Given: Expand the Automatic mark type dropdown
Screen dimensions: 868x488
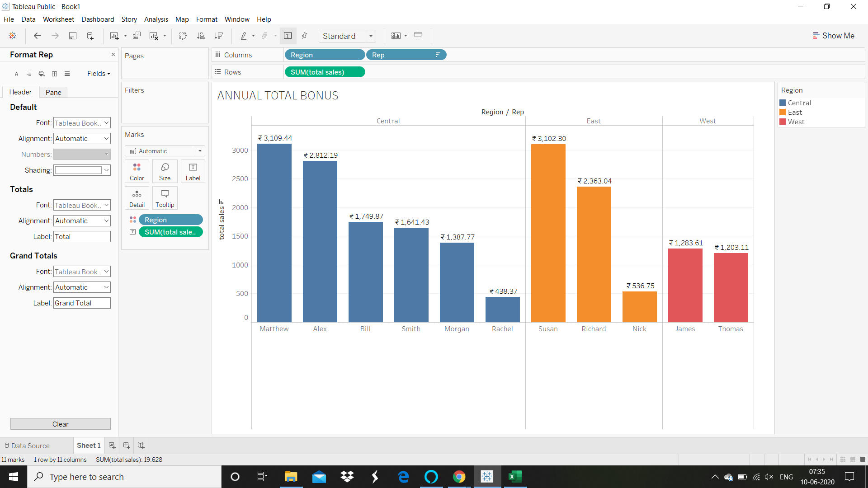Looking at the screenshot, I should pos(165,151).
